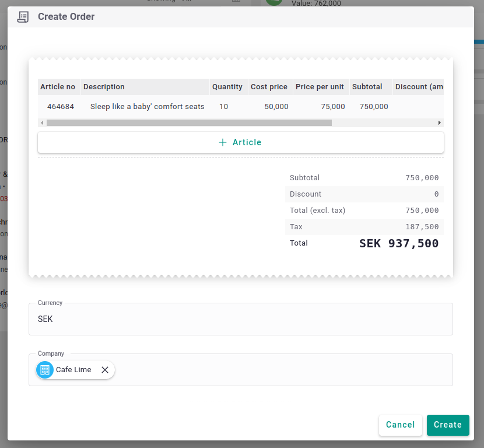
Task: Click the Subtotal column header
Action: tap(367, 87)
